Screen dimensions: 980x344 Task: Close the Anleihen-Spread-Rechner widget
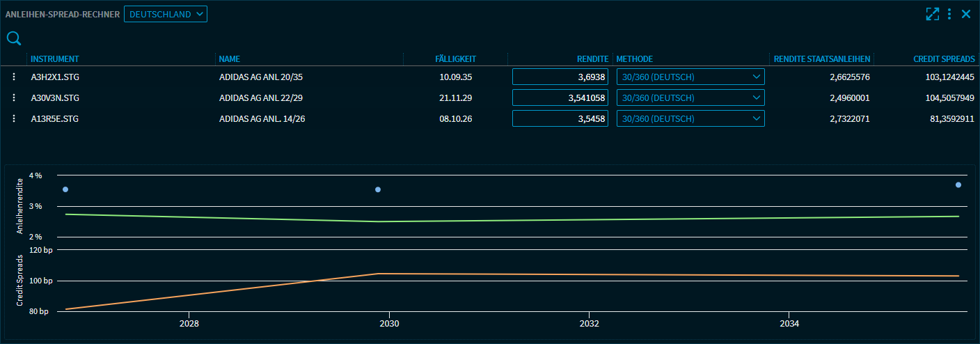pos(966,14)
